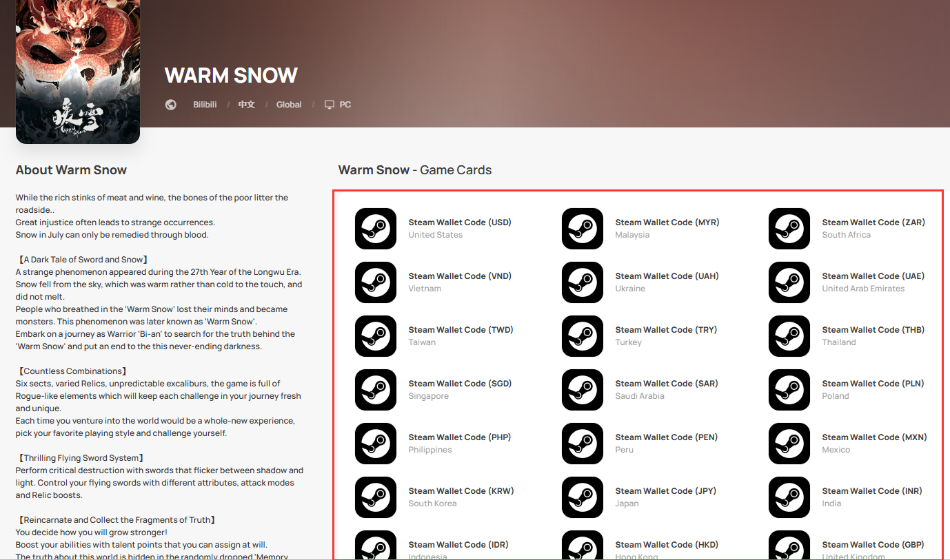
Task: Choose Steam Wallet Code (THB)
Action: coord(873,330)
